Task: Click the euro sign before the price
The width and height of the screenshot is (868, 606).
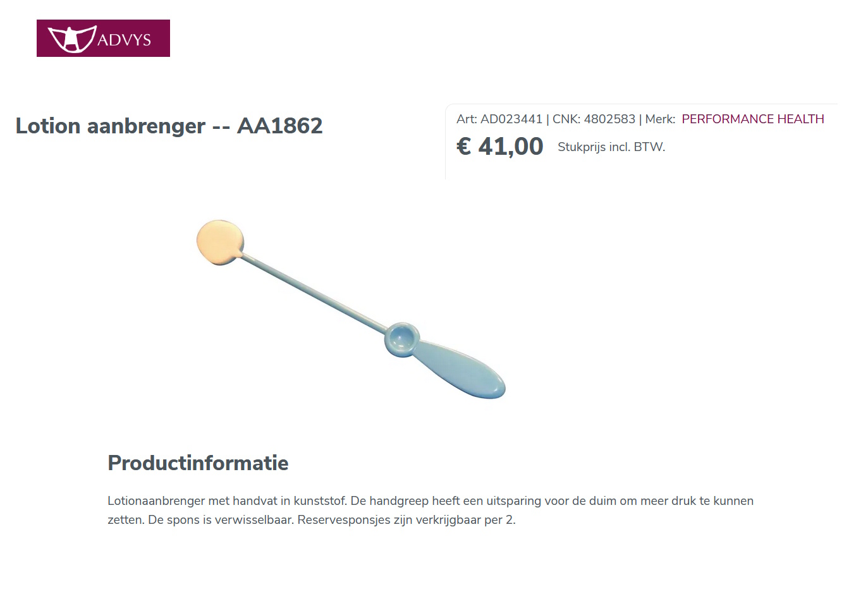Action: pyautogui.click(x=464, y=147)
